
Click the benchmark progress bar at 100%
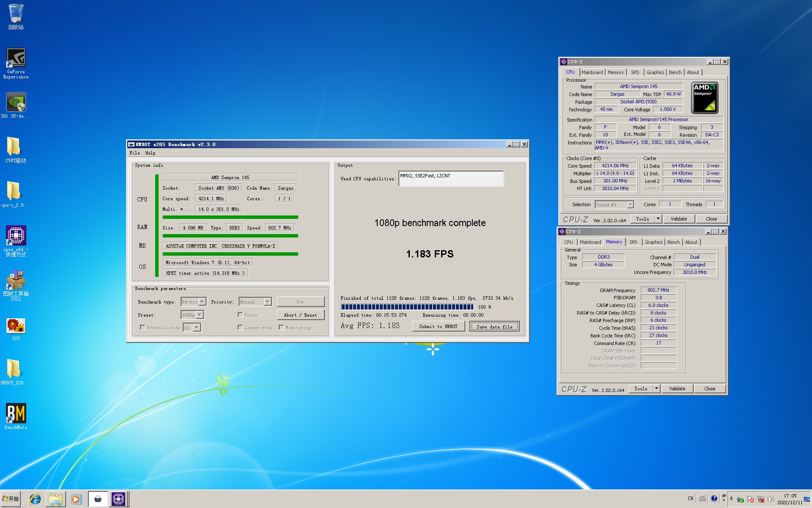(x=407, y=307)
